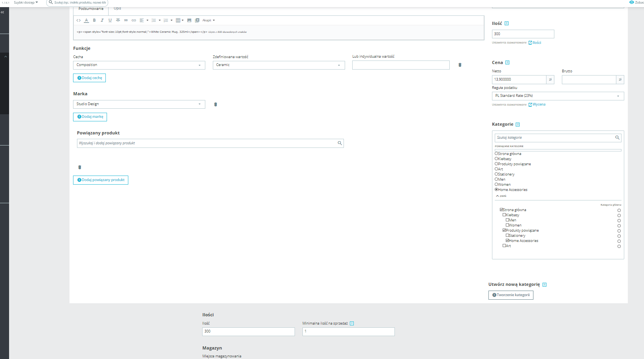Click the search icon in related product field

pyautogui.click(x=340, y=143)
